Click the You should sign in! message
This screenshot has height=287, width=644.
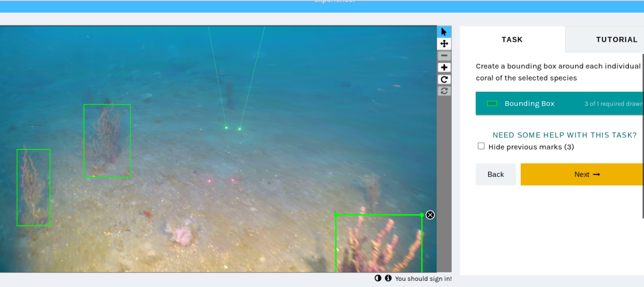pos(423,278)
